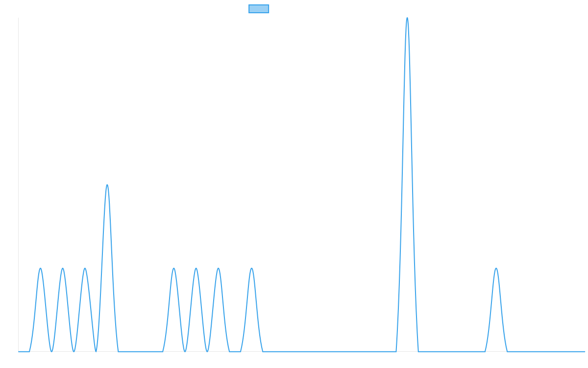The image size is (588, 368).
Task: Click the rising left slope of tallest peak
Action: [402, 186]
